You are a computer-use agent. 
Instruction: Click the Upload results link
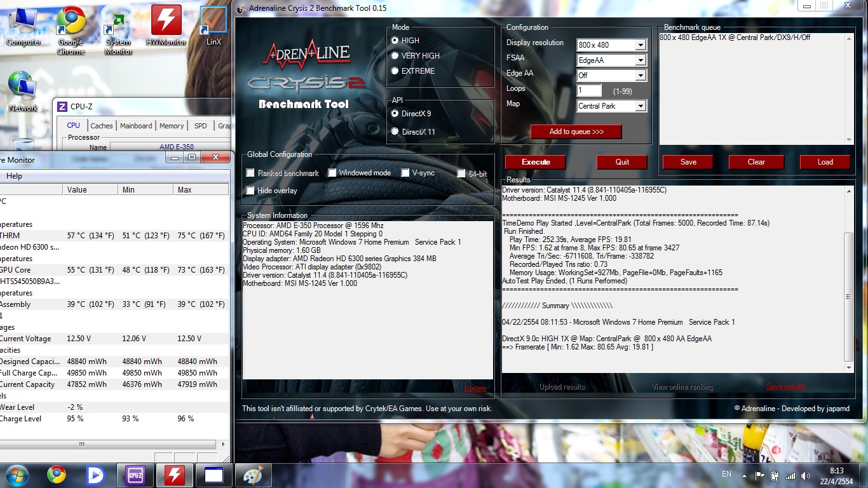562,387
